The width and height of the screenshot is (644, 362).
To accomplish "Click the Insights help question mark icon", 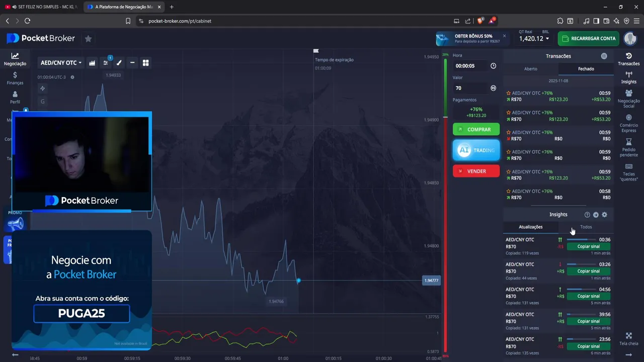I will (587, 215).
